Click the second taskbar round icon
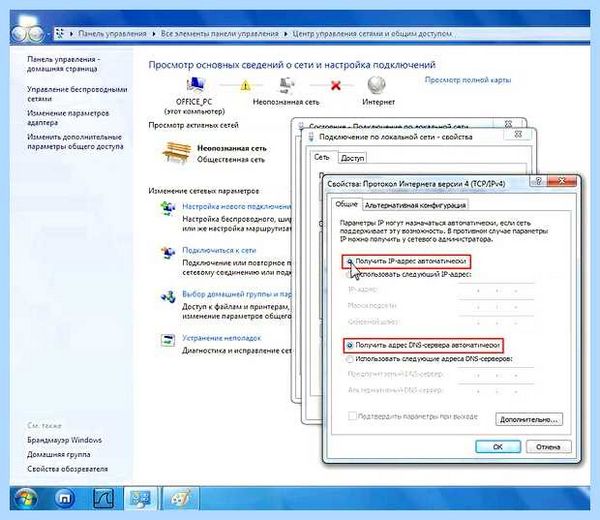The width and height of the screenshot is (600, 520). tap(65, 499)
